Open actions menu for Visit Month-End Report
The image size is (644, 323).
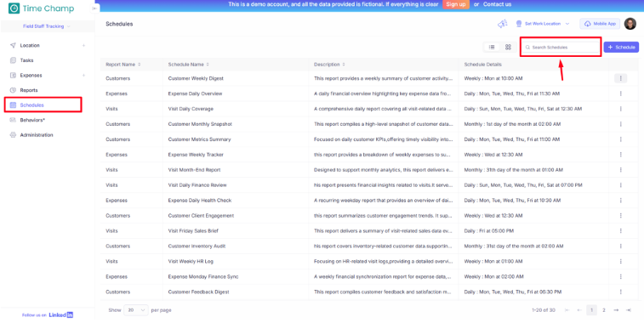[x=620, y=170]
